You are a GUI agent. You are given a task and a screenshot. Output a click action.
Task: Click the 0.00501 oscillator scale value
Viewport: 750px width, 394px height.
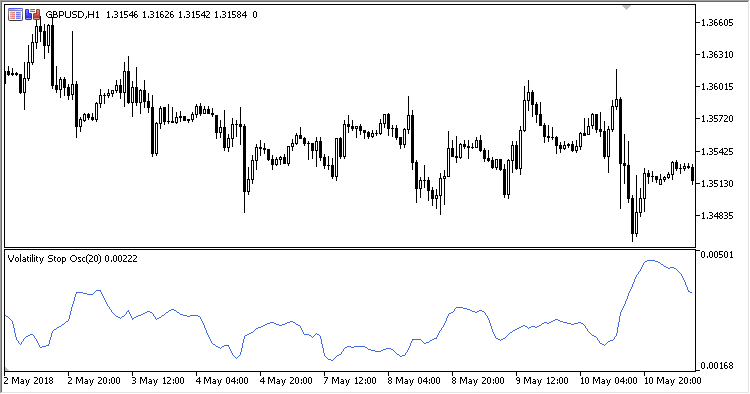point(717,254)
